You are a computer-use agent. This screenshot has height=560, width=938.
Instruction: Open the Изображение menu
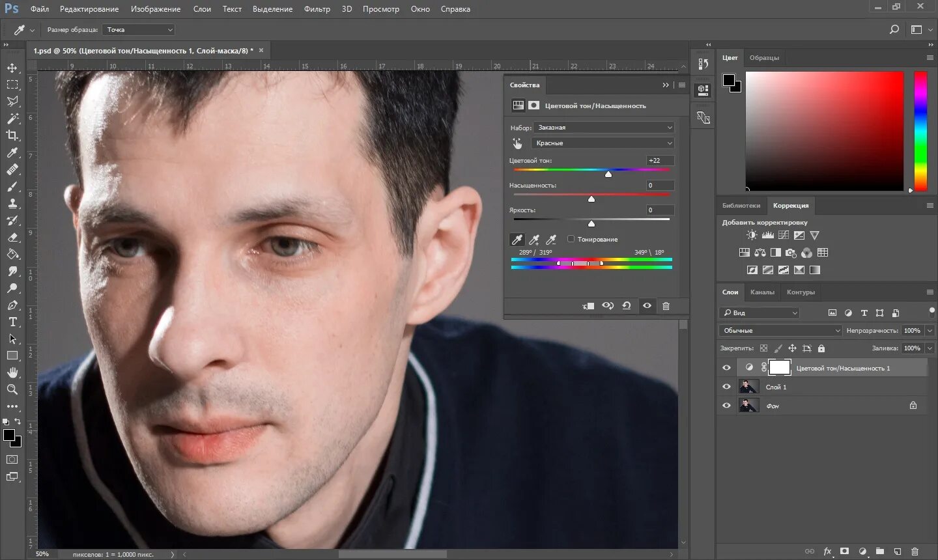pyautogui.click(x=156, y=9)
